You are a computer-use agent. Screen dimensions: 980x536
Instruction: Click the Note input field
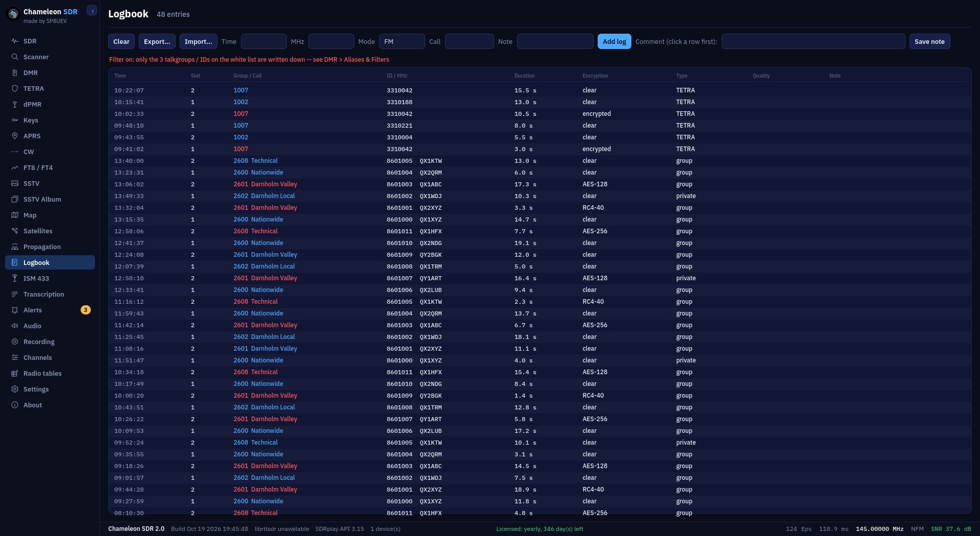(555, 41)
